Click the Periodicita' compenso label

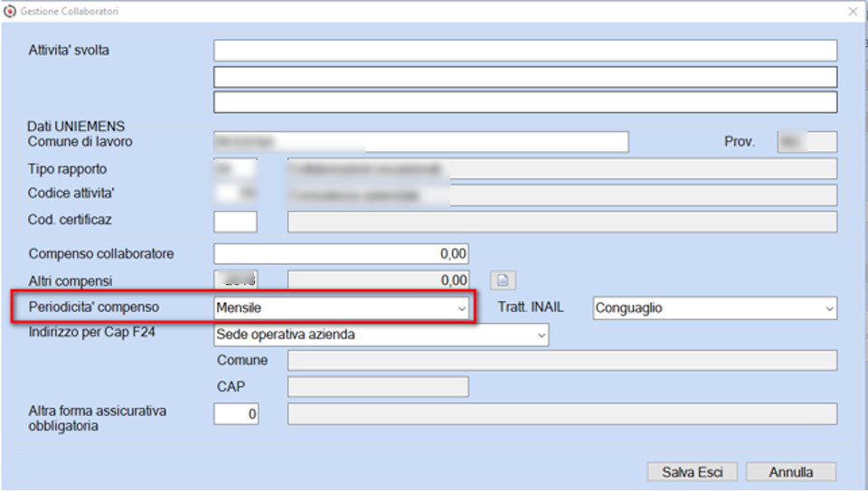93,307
